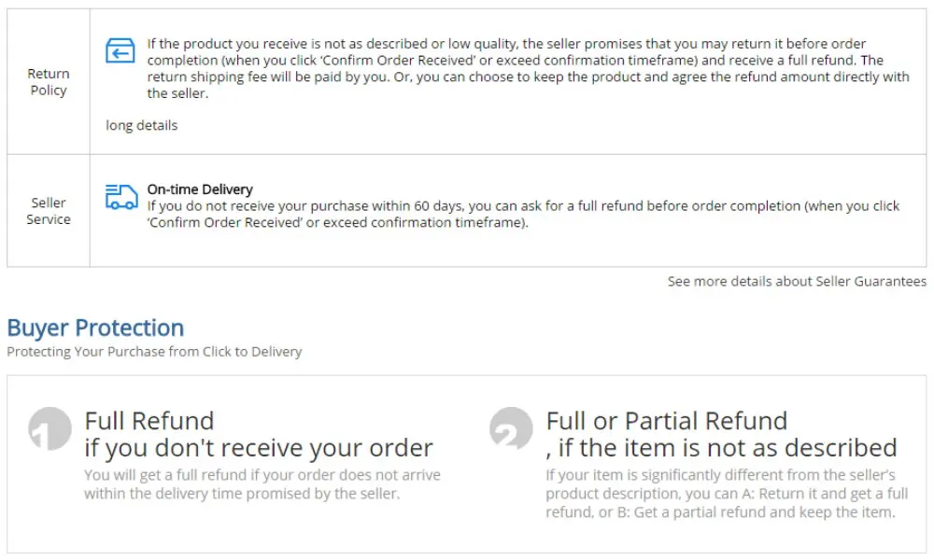Click the 'long details' text
934x560 pixels.
click(142, 126)
